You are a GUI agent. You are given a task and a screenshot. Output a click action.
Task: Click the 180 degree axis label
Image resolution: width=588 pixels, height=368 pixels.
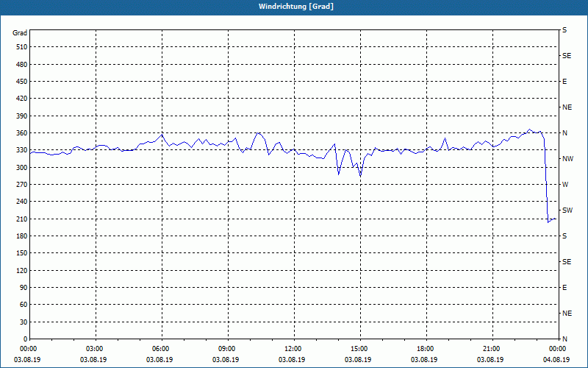pyautogui.click(x=22, y=236)
